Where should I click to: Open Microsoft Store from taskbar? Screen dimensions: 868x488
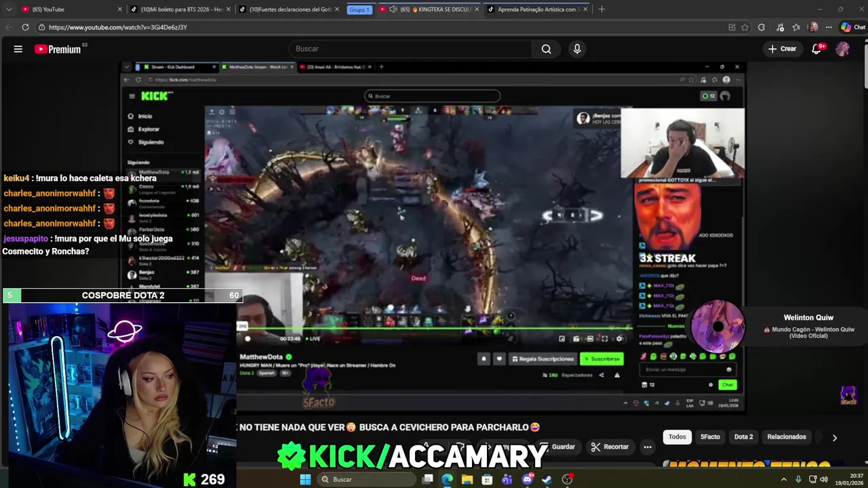point(487,479)
